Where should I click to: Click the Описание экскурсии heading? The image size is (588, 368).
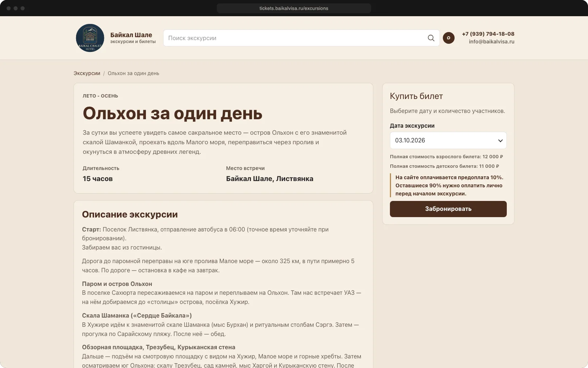tap(130, 215)
